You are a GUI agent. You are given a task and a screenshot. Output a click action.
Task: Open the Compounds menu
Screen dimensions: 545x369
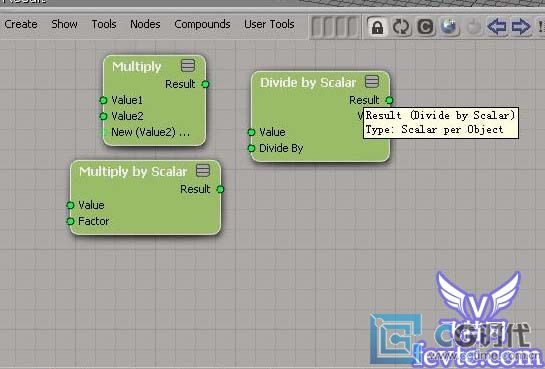point(202,24)
